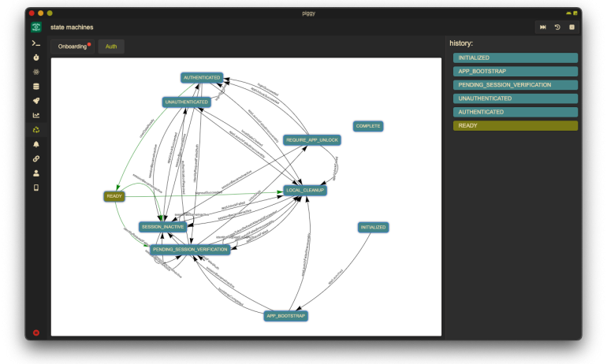Open the React atom icon panel
Viewport: 607px width, 364px height.
[x=36, y=72]
